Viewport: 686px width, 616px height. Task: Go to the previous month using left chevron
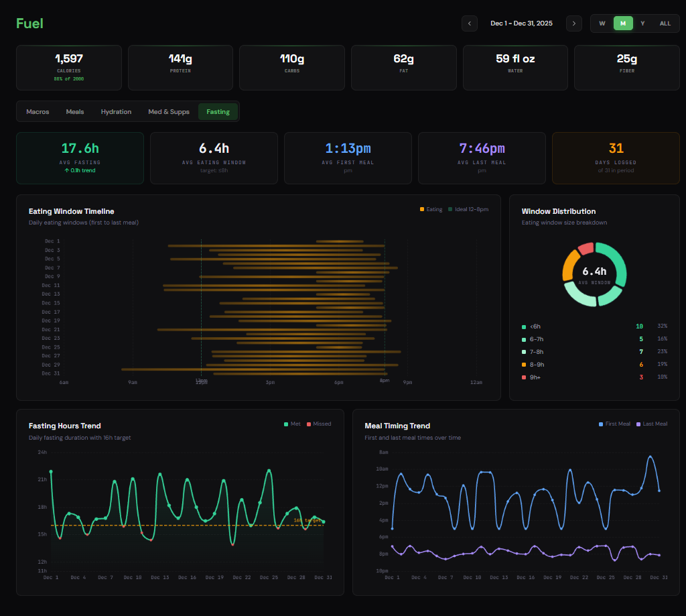470,23
